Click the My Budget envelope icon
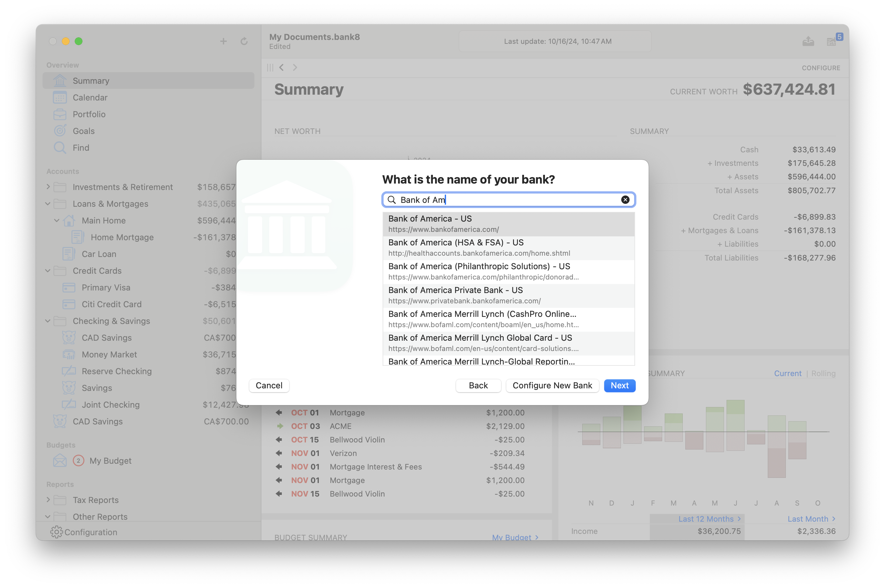 tap(60, 460)
